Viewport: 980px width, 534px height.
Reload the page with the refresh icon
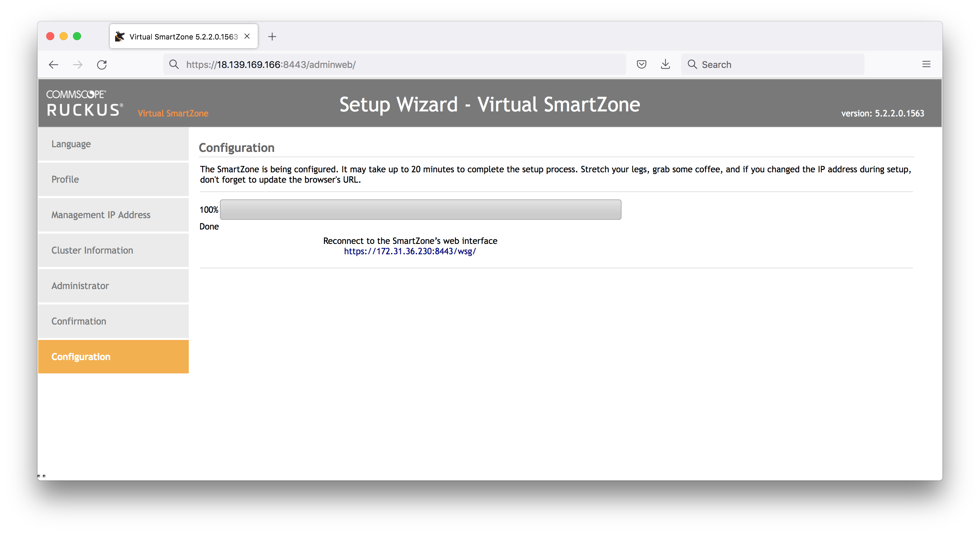[101, 65]
